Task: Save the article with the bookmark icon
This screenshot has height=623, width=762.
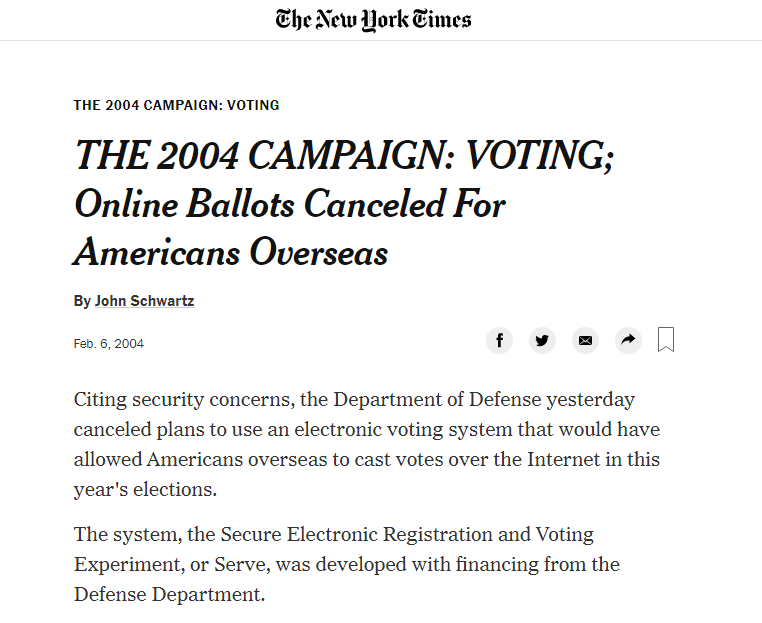Action: [666, 339]
